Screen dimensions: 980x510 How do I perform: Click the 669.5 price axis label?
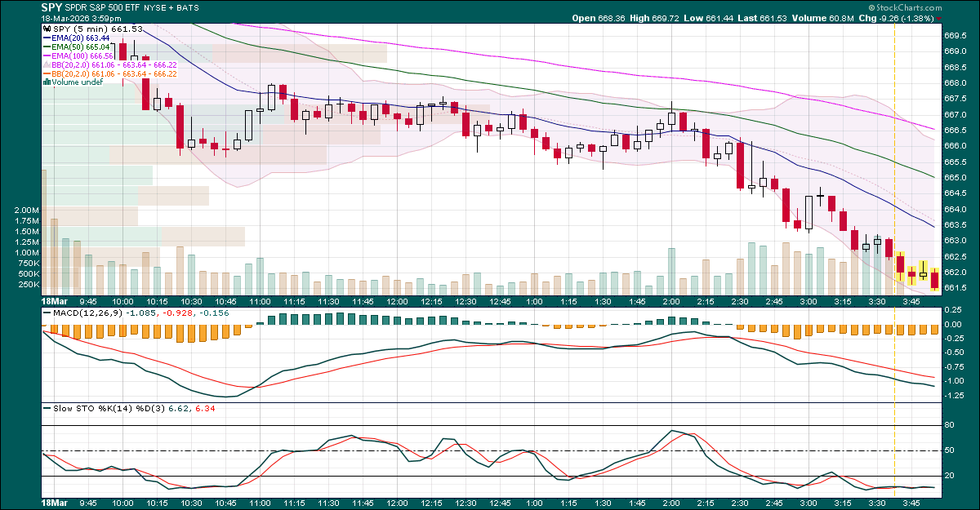click(955, 36)
